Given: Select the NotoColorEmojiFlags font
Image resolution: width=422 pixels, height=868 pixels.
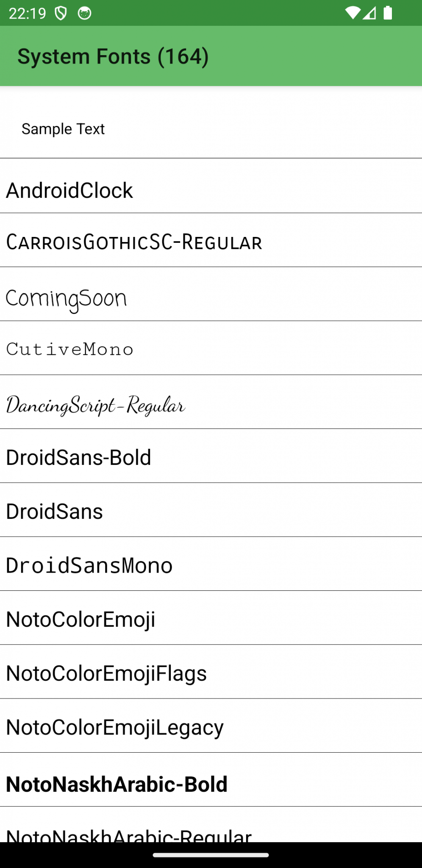Looking at the screenshot, I should [169, 673].
